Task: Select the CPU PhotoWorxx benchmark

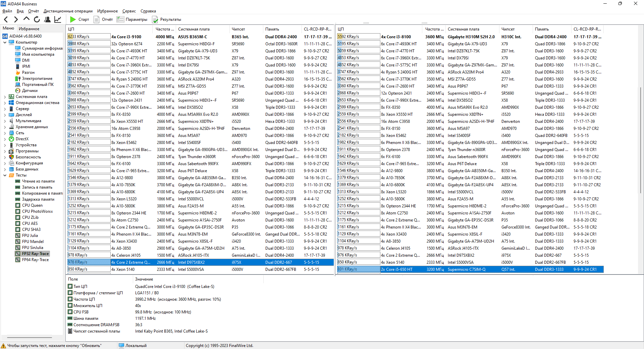Action: coord(34,211)
